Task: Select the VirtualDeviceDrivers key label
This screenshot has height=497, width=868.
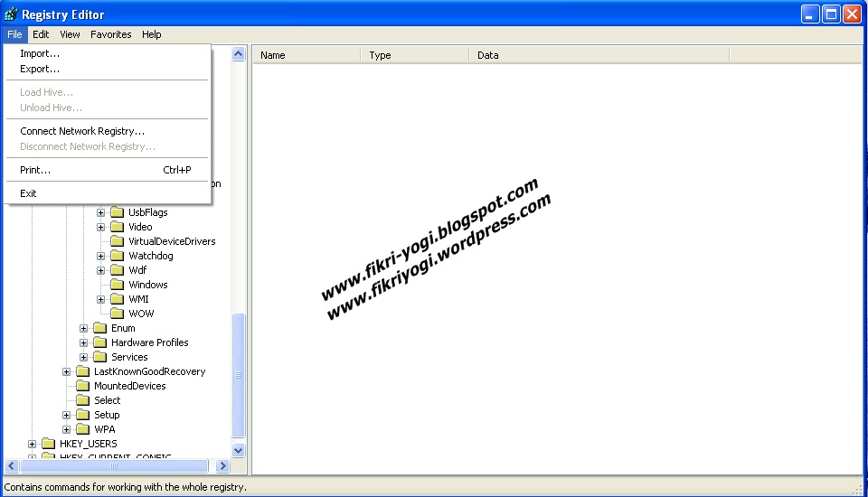Action: (172, 241)
